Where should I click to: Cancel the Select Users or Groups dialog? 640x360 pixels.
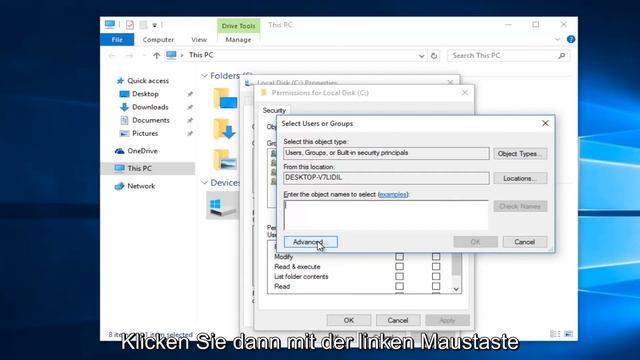pos(524,242)
